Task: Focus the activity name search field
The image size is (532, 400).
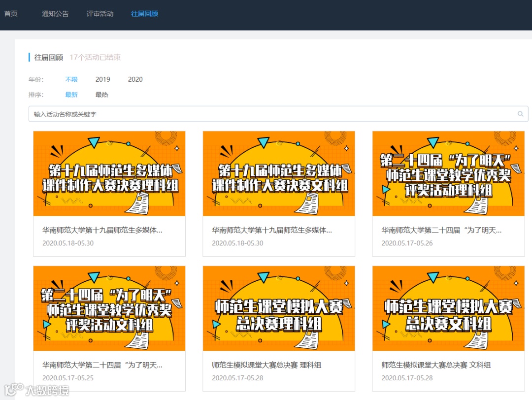Action: [278, 114]
